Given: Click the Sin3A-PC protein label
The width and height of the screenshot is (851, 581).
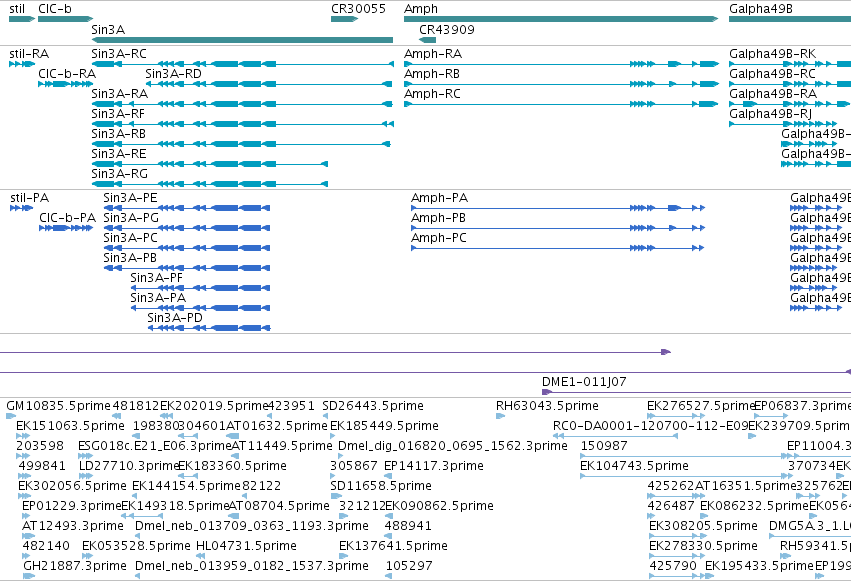Looking at the screenshot, I should (x=130, y=238).
